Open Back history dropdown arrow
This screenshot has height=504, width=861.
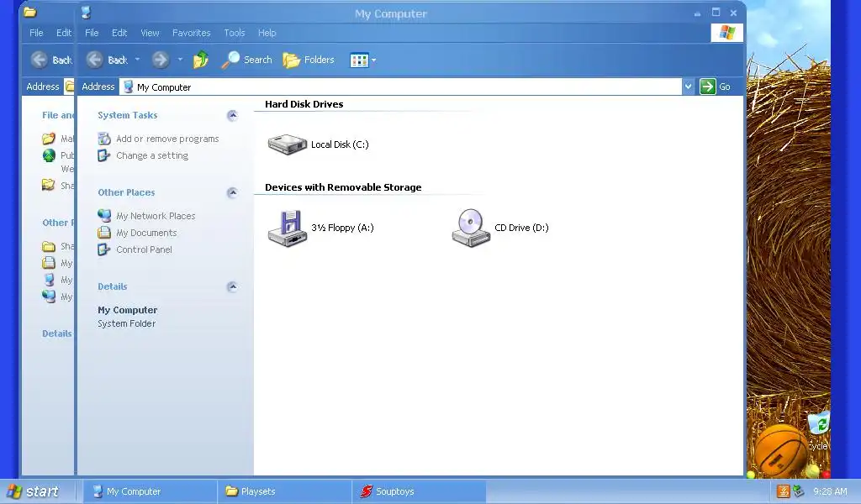click(x=137, y=60)
